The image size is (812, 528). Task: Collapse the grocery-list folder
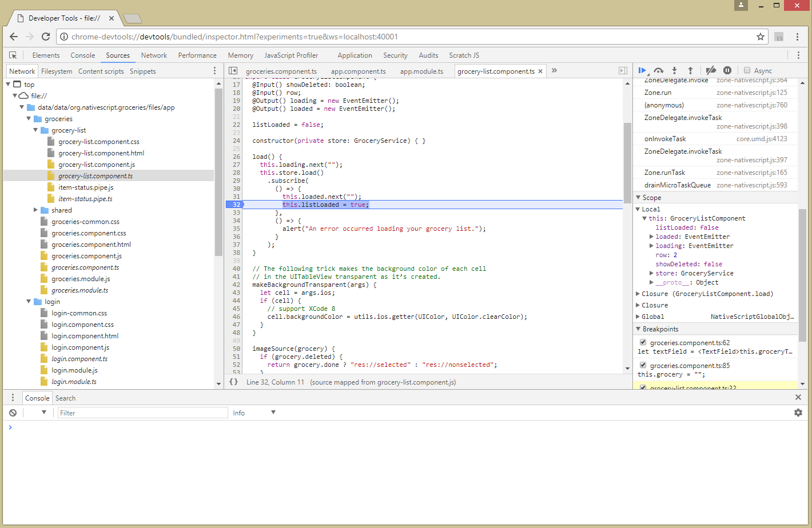(x=35, y=130)
